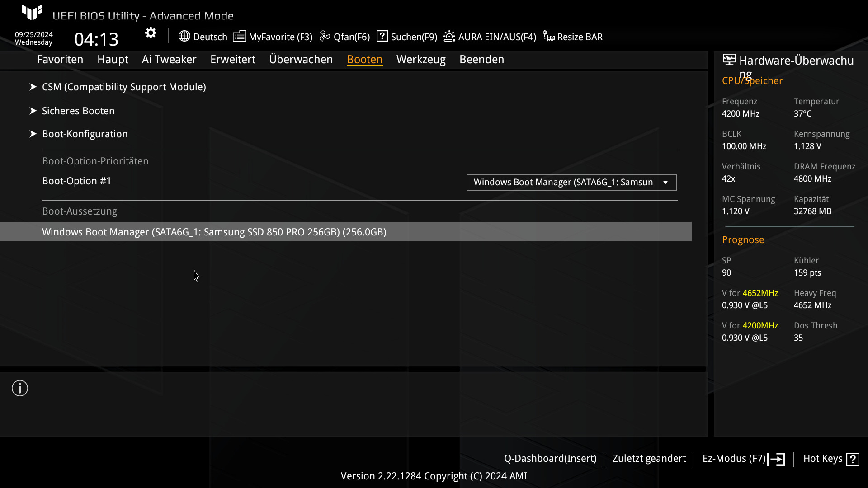Click the Resize BAR icon
Image resolution: width=868 pixels, height=488 pixels.
point(548,36)
